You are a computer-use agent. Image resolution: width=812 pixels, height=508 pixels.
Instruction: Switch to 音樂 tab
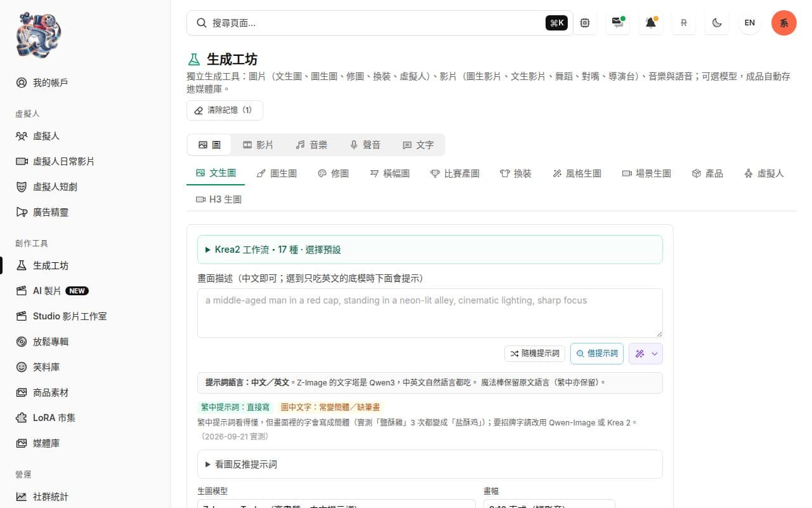click(x=311, y=145)
